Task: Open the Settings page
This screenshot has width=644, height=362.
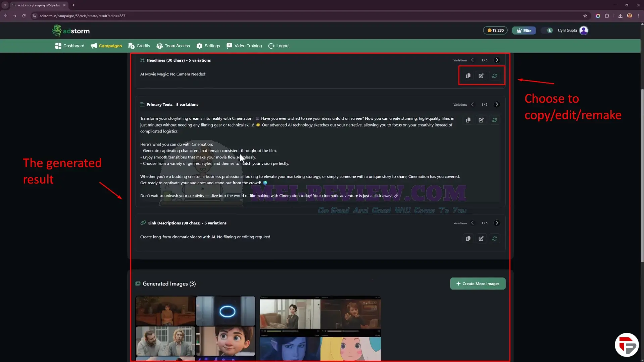Action: pyautogui.click(x=208, y=46)
